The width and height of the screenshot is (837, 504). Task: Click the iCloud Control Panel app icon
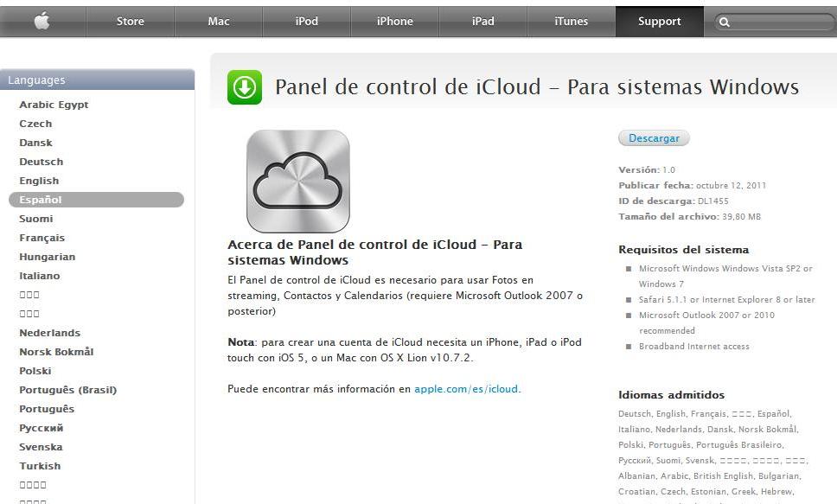click(297, 180)
